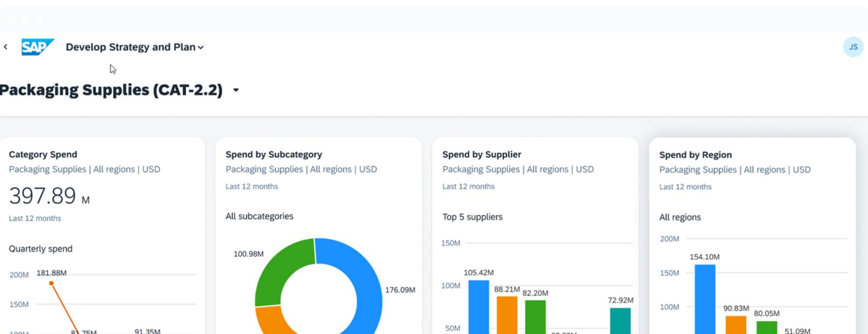Open the Spend by Subcategory card title
Screen dimensions: 868x334
(273, 154)
